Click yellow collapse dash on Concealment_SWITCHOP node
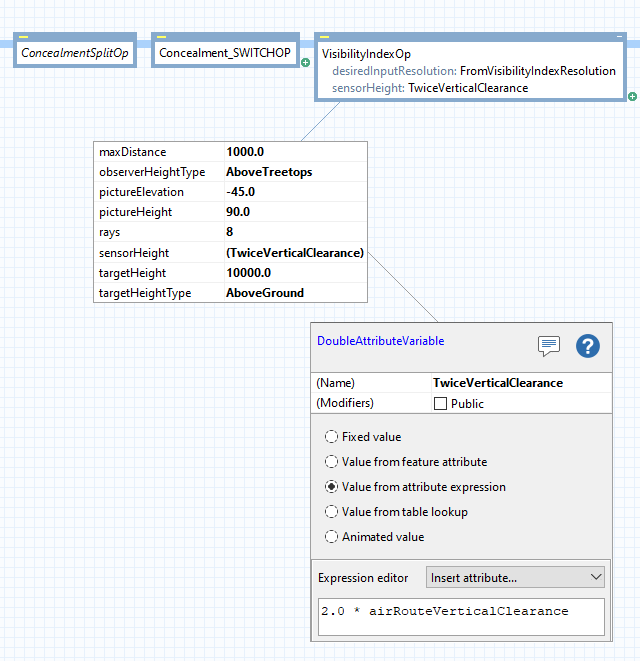 click(161, 37)
